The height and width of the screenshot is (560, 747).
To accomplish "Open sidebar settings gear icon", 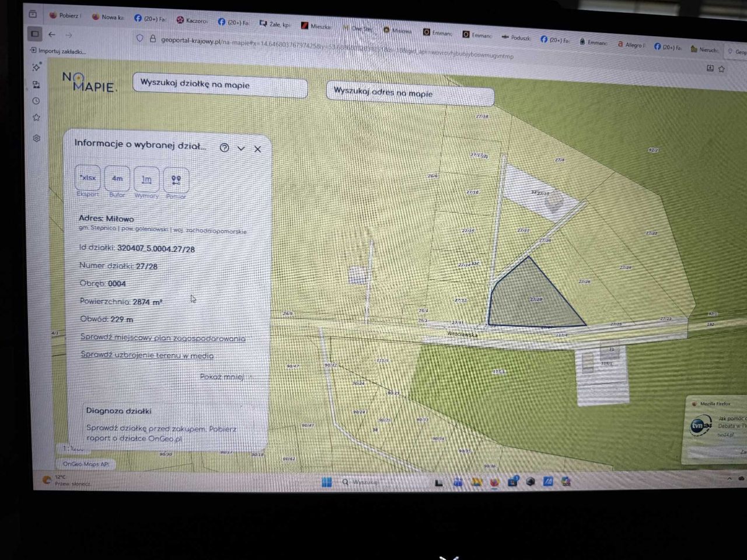I will pyautogui.click(x=37, y=138).
